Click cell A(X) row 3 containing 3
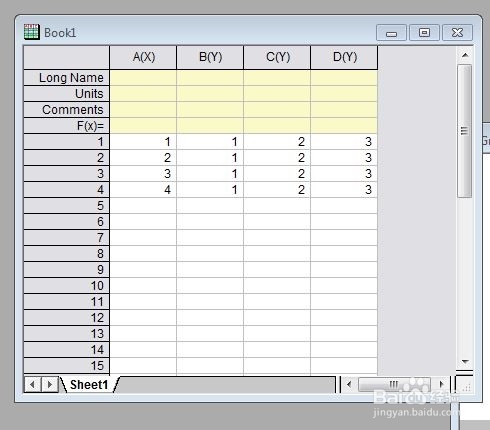Image resolution: width=490 pixels, height=430 pixels. [143, 174]
